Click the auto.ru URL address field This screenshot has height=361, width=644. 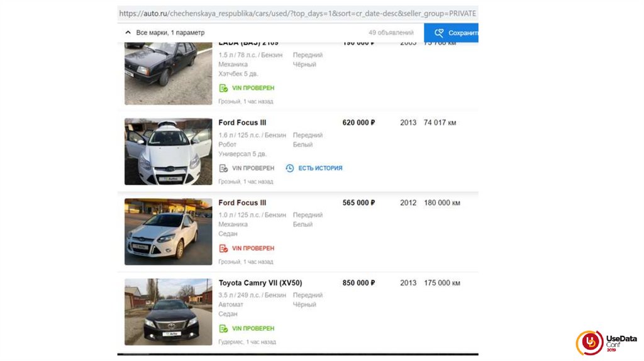[297, 13]
